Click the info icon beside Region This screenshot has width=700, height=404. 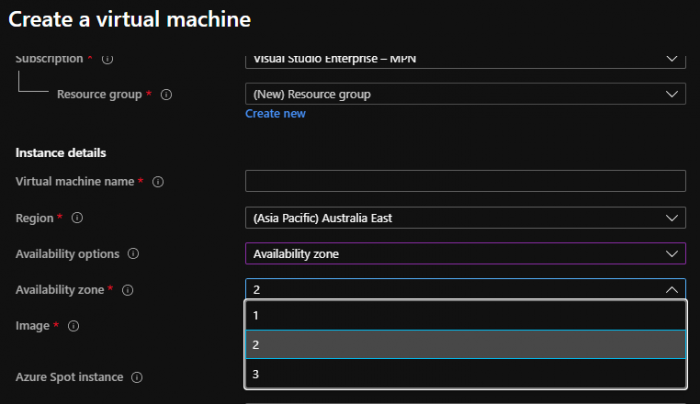77,218
